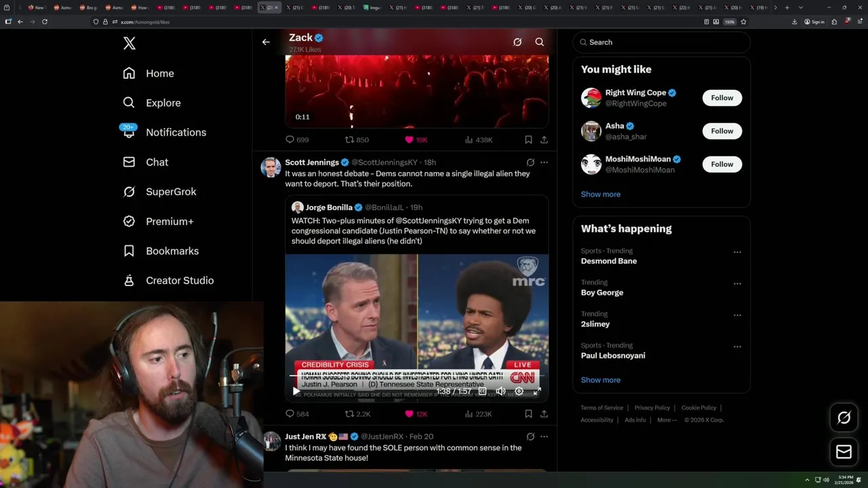Open more options for Desmond Bane trend

[737, 252]
